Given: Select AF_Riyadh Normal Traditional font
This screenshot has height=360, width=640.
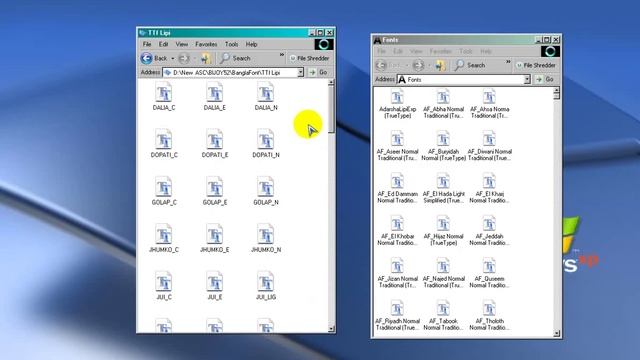Looking at the screenshot, I should pyautogui.click(x=397, y=316).
